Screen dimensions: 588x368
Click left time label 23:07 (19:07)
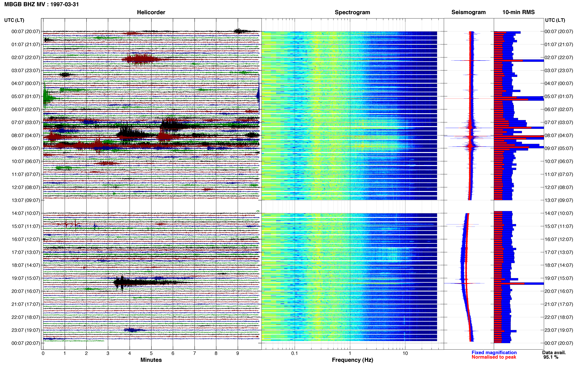click(x=26, y=330)
